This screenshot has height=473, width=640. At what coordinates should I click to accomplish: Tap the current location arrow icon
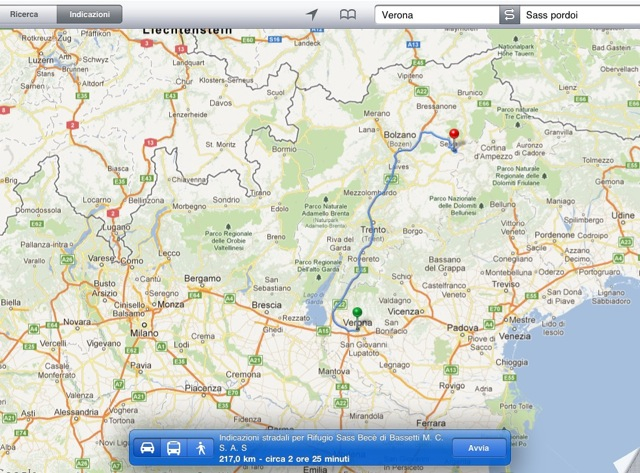[x=312, y=15]
